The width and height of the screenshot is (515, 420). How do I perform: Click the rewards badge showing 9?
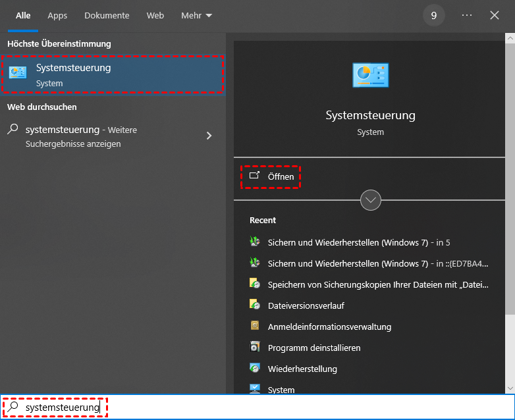point(433,15)
